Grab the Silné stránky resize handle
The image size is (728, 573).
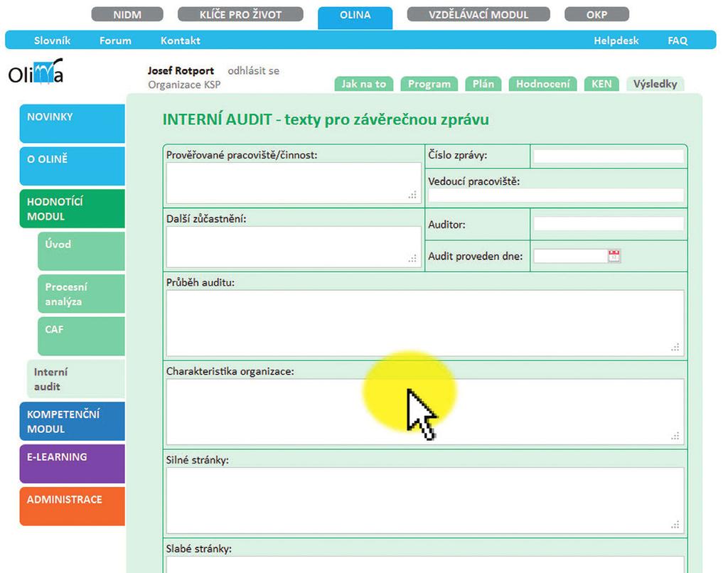[675, 525]
